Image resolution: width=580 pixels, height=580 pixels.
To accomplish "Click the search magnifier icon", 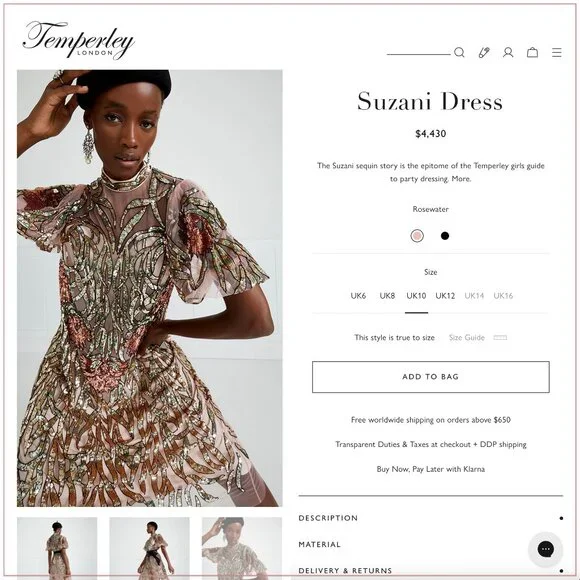I will 459,53.
